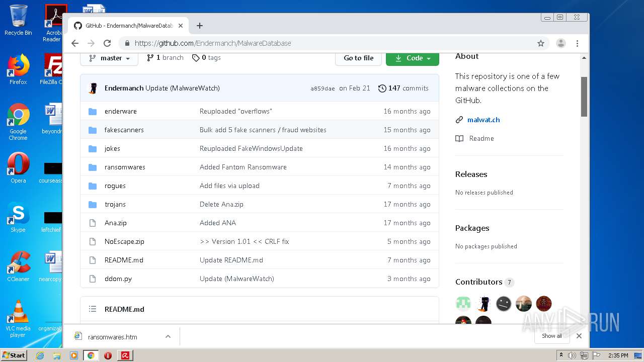This screenshot has width=644, height=362.
Task: Open commit 'Reuploaded FakeWindowsUpdate'
Action: click(x=251, y=148)
